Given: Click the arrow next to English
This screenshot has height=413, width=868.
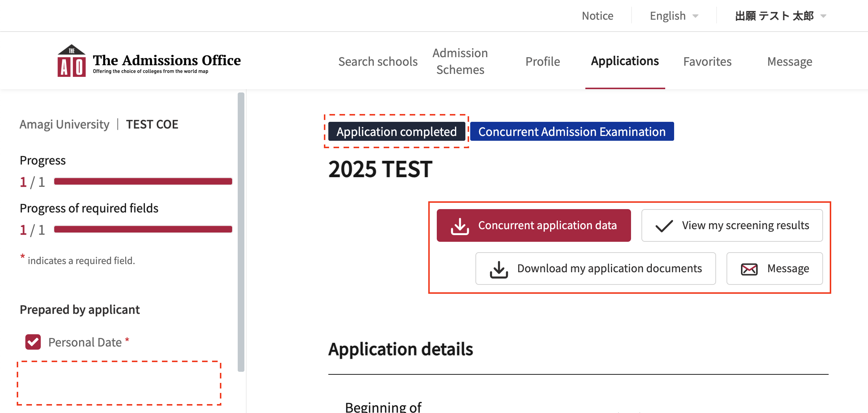Looking at the screenshot, I should pos(696,16).
